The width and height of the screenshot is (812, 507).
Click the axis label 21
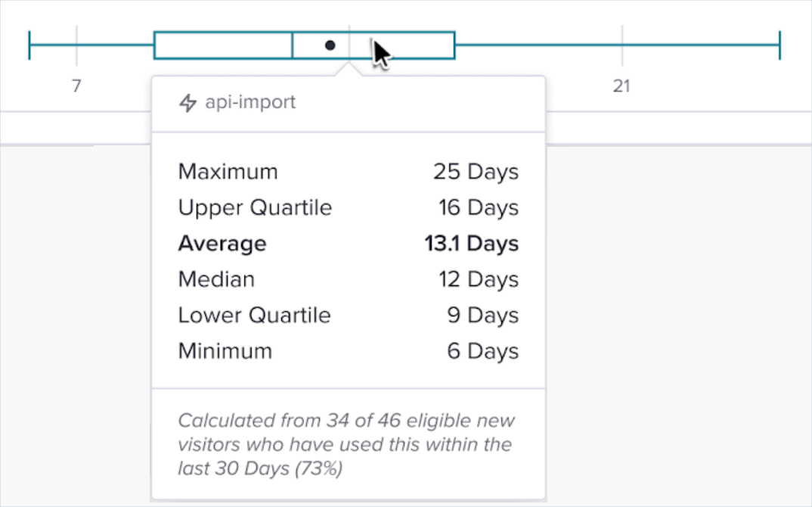coord(621,86)
